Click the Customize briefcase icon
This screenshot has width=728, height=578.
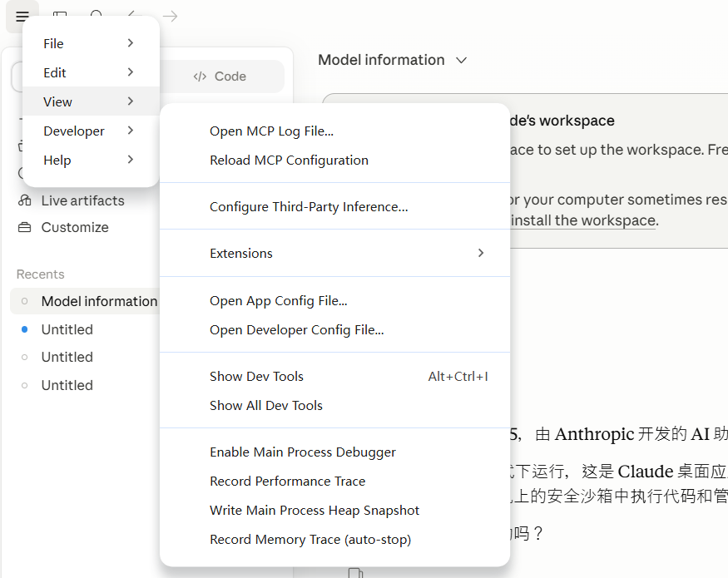click(25, 228)
